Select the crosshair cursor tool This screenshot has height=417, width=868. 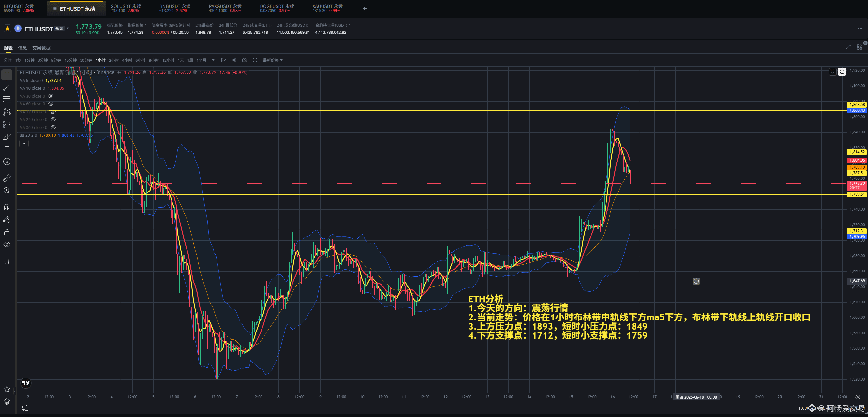7,74
